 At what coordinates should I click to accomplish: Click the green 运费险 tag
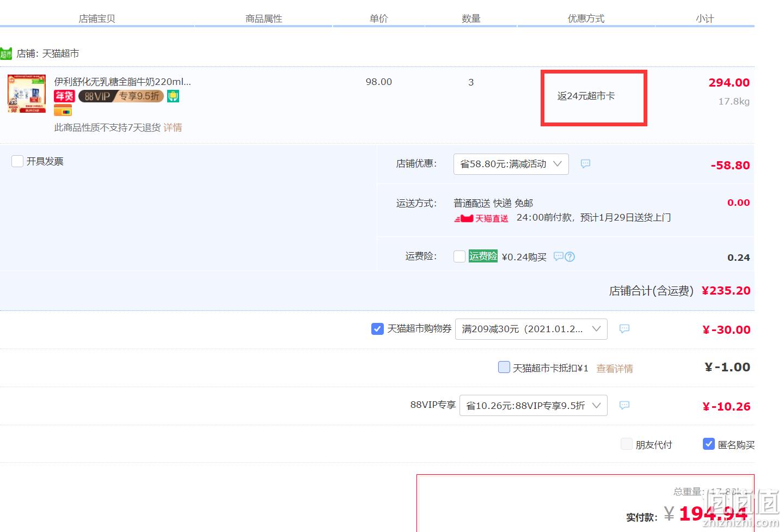483,256
